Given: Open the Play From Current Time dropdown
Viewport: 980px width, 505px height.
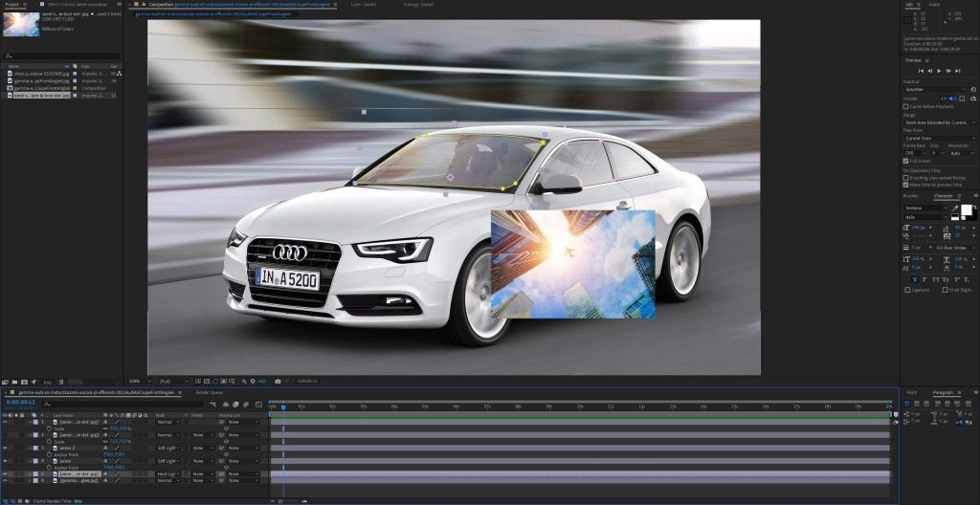Looking at the screenshot, I should coord(940,138).
